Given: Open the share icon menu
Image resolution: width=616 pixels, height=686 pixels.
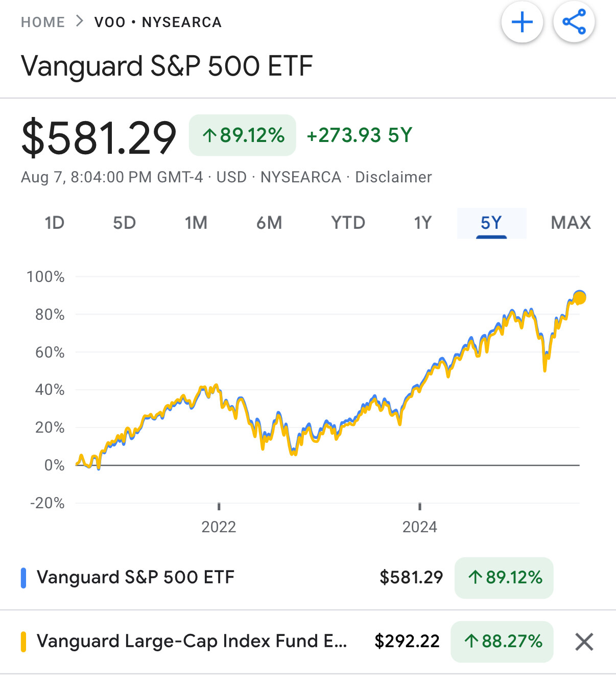Looking at the screenshot, I should [574, 22].
